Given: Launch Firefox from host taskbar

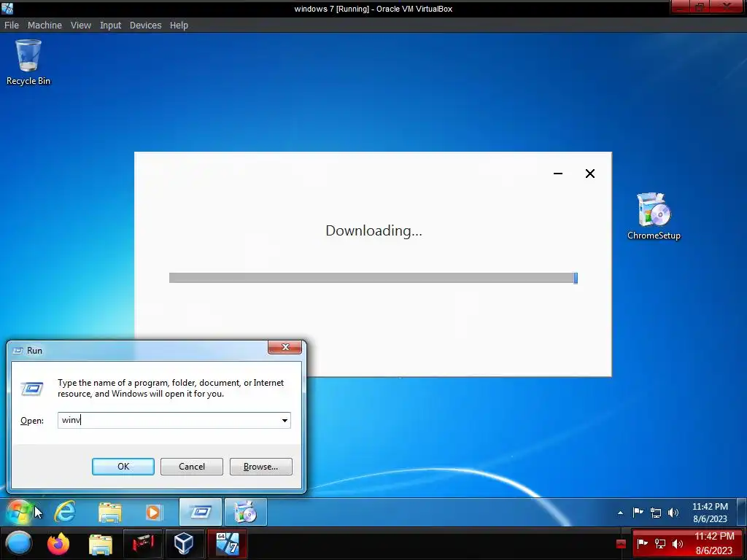Looking at the screenshot, I should 58,543.
